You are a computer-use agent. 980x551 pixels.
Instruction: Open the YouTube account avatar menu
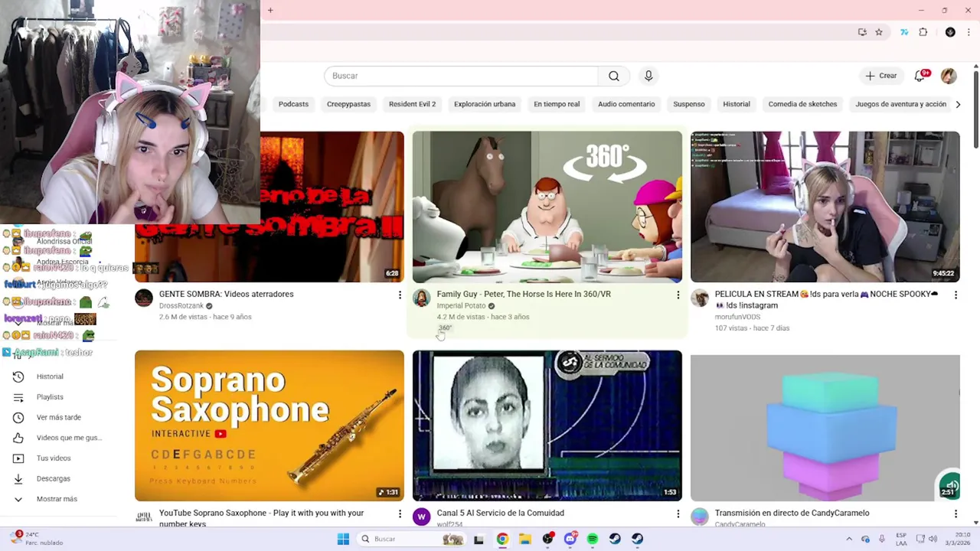click(949, 76)
